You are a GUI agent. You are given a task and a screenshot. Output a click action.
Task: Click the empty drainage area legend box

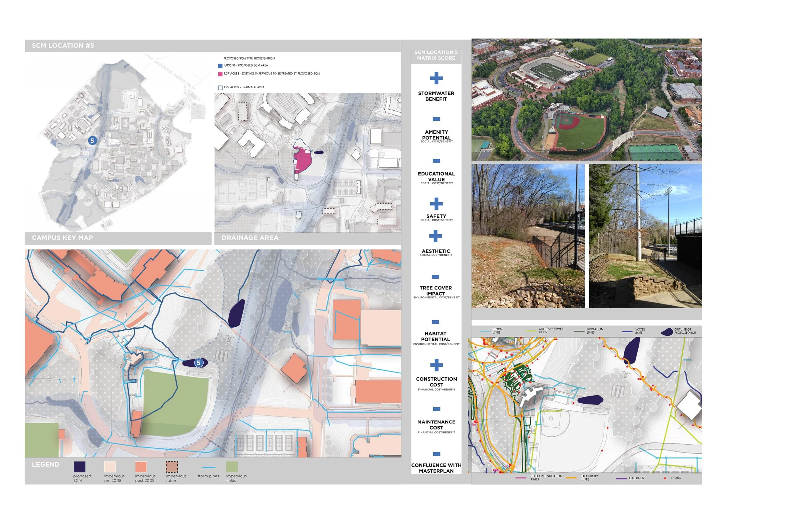click(x=220, y=88)
